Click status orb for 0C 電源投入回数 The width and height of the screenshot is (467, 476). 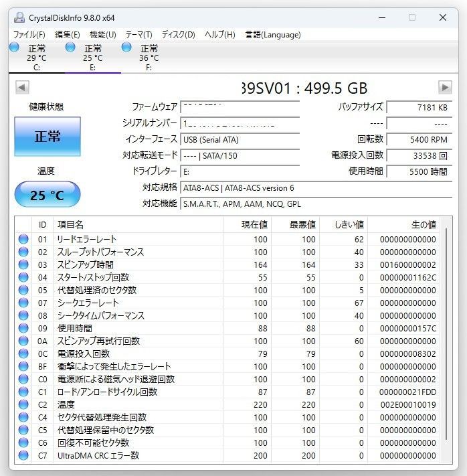[23, 353]
